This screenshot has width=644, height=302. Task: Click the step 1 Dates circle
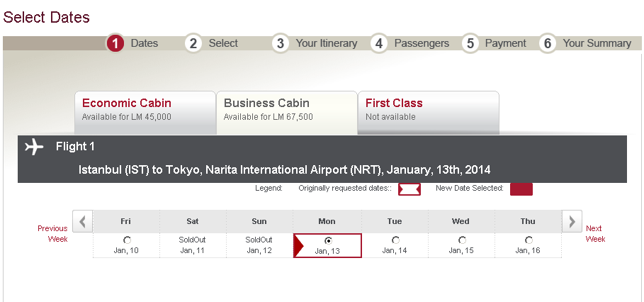coord(115,43)
